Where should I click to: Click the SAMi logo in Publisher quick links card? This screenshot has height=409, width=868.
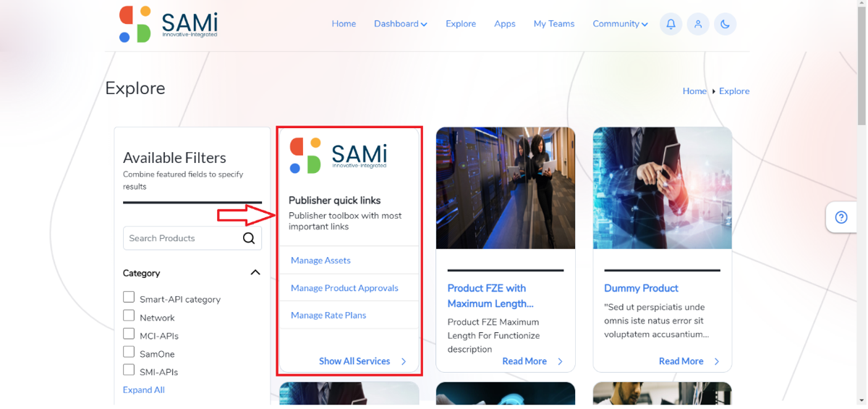click(x=338, y=155)
